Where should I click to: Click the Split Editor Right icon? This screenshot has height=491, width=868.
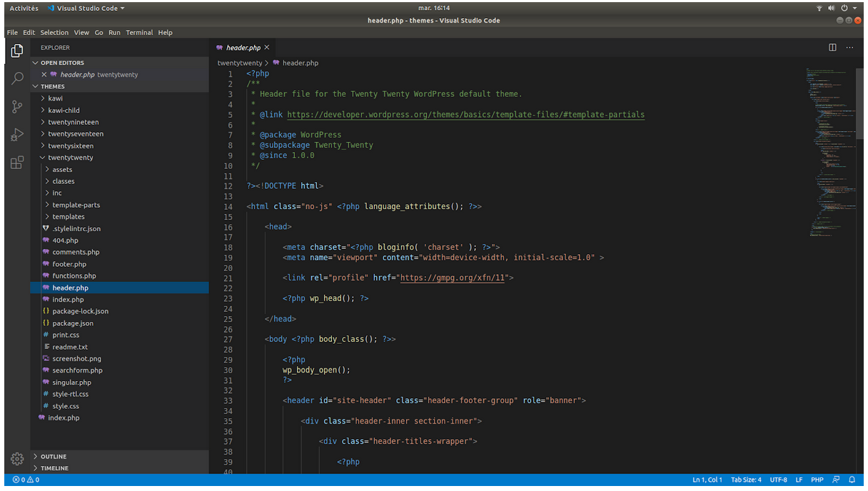pos(832,48)
